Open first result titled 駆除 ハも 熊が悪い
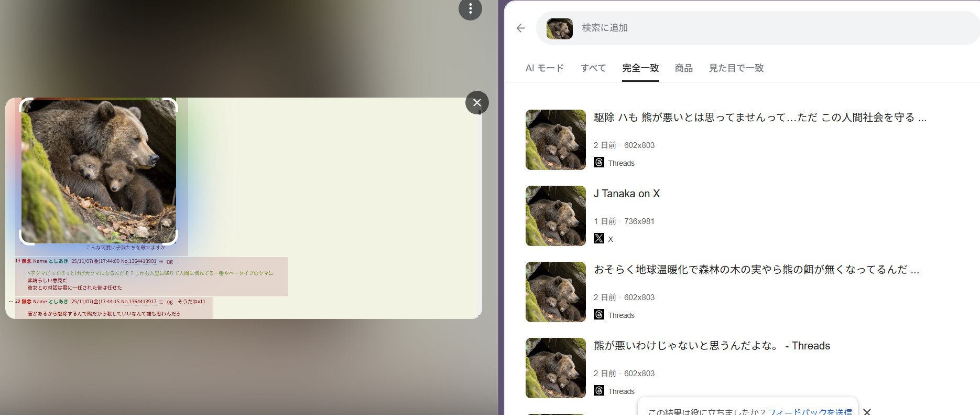Image resolution: width=980 pixels, height=415 pixels. (x=760, y=118)
